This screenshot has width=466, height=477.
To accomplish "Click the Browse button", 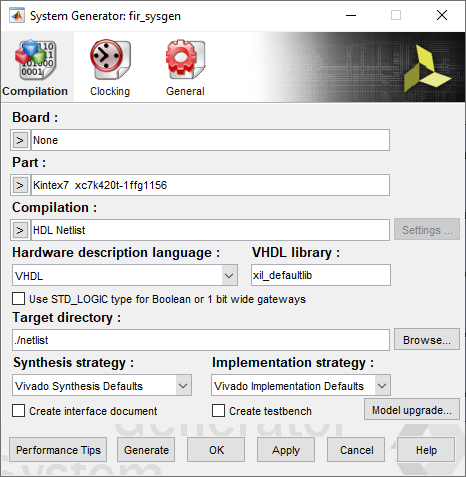I will [x=427, y=339].
